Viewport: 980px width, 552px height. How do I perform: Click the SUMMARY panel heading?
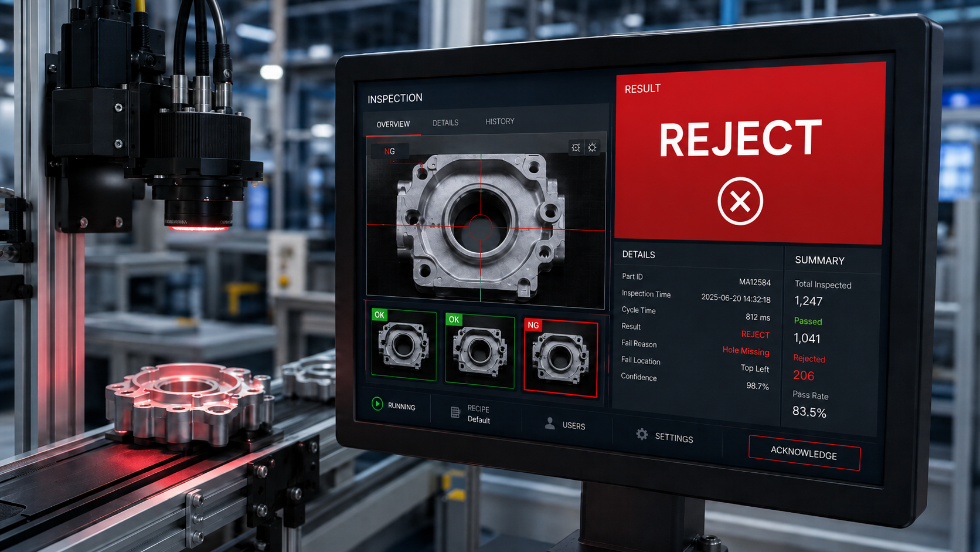tap(819, 260)
